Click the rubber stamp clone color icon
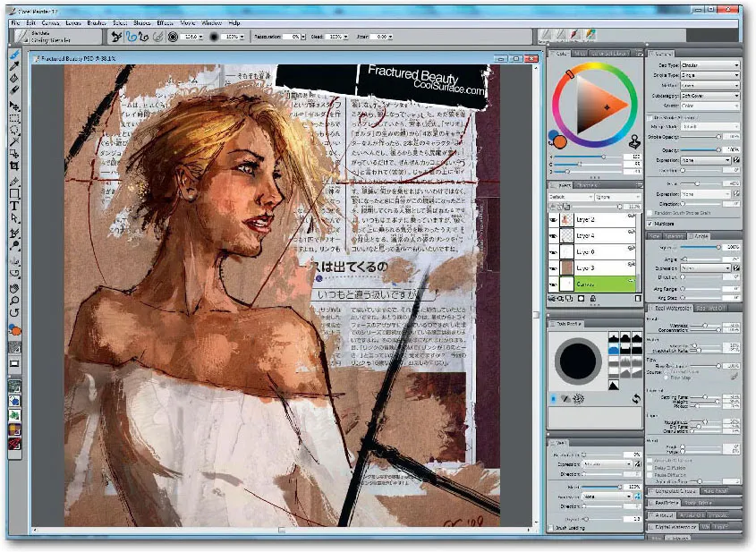This screenshot has height=552, width=756. click(635, 140)
